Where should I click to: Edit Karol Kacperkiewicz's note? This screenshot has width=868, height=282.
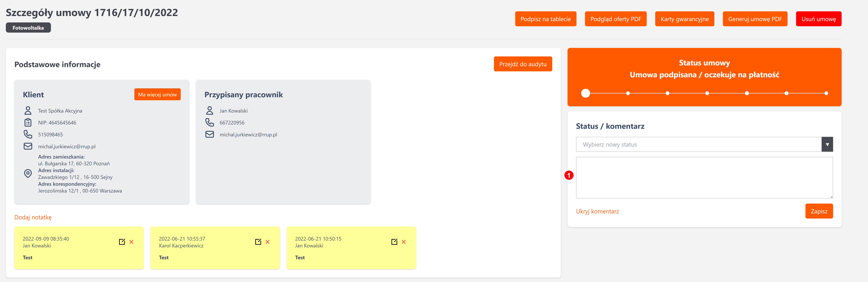pyautogui.click(x=258, y=242)
